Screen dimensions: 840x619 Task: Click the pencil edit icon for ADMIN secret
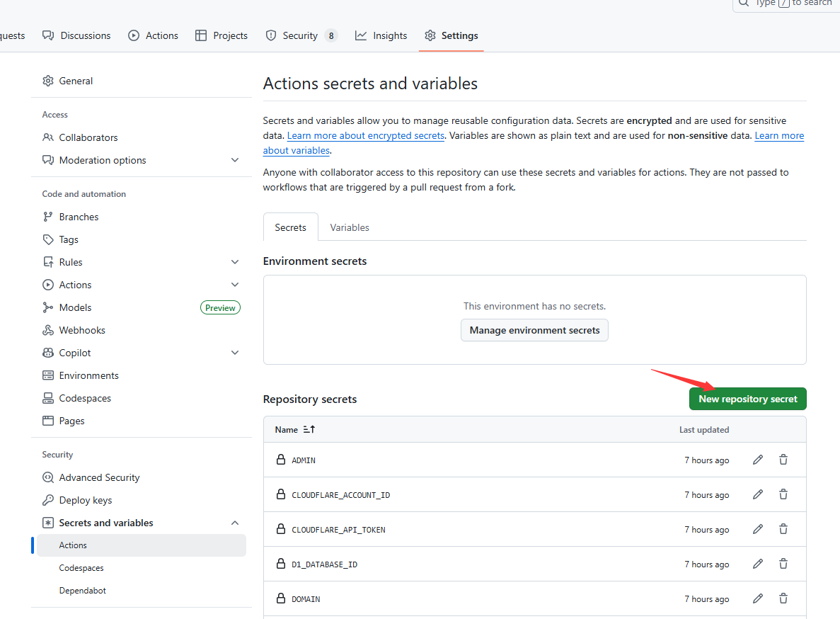[x=758, y=460]
